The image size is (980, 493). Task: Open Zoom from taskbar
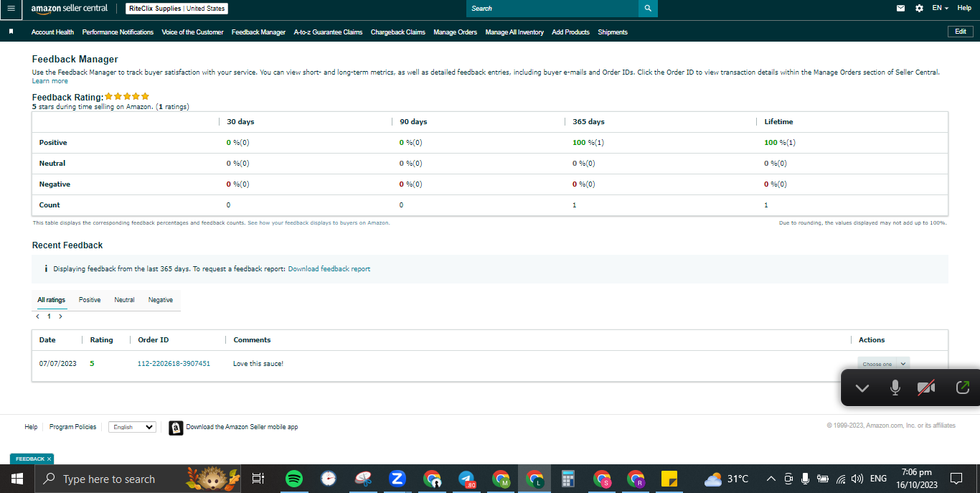click(397, 479)
